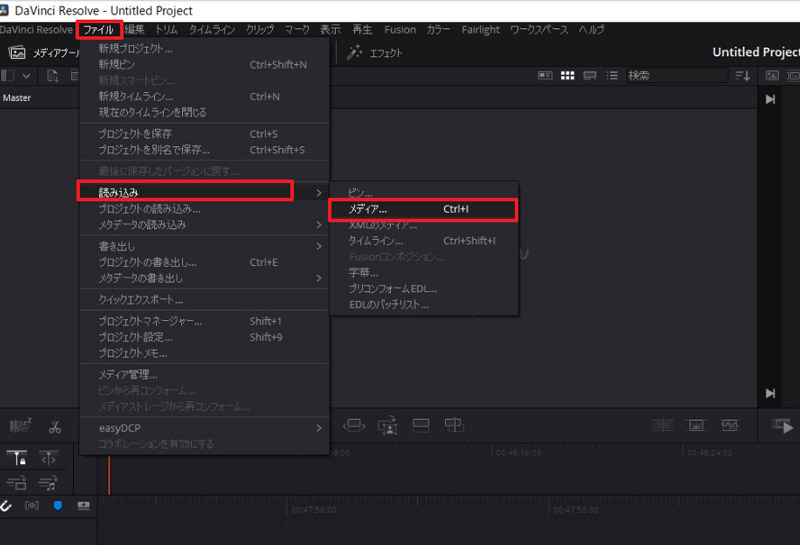Choose EDLのバッチリスト... in the submenu
This screenshot has height=545, width=800.
423,305
